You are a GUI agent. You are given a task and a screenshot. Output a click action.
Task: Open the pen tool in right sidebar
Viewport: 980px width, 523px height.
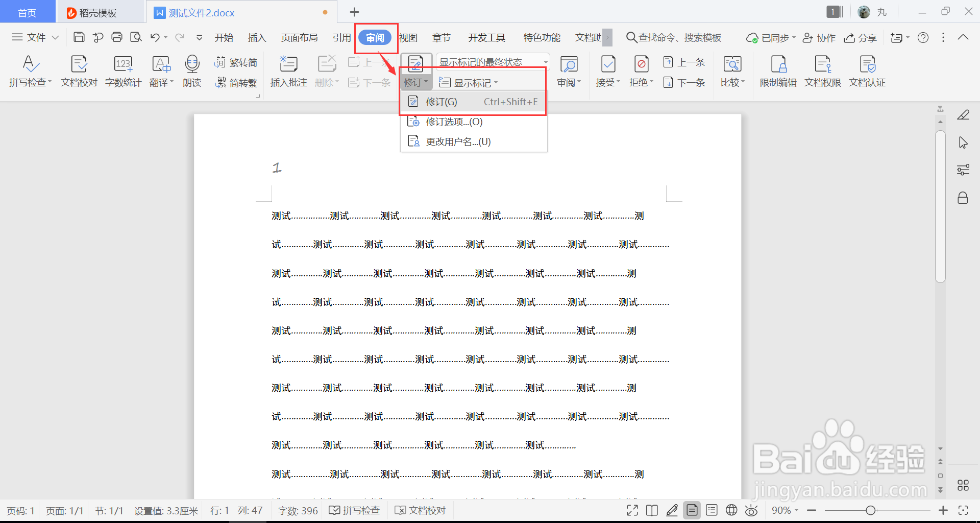(963, 115)
